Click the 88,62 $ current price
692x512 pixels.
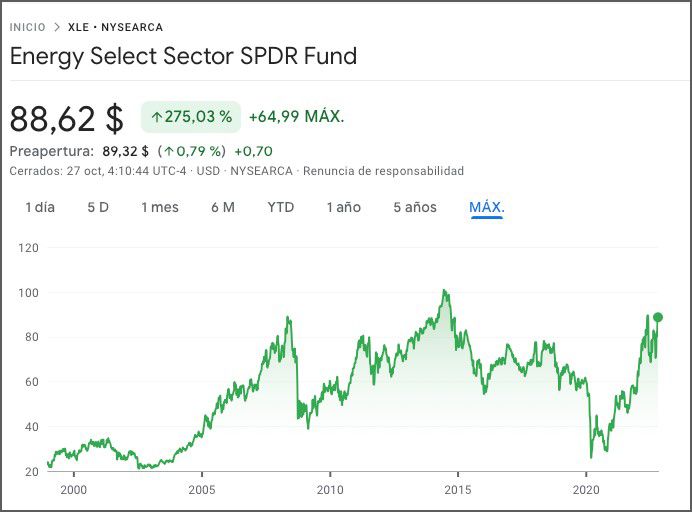click(x=66, y=118)
